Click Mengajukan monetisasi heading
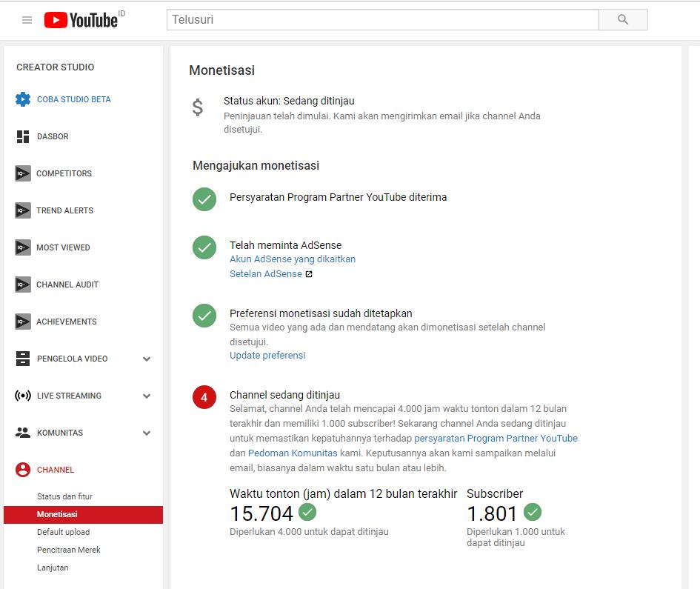The image size is (700, 589). [x=256, y=166]
